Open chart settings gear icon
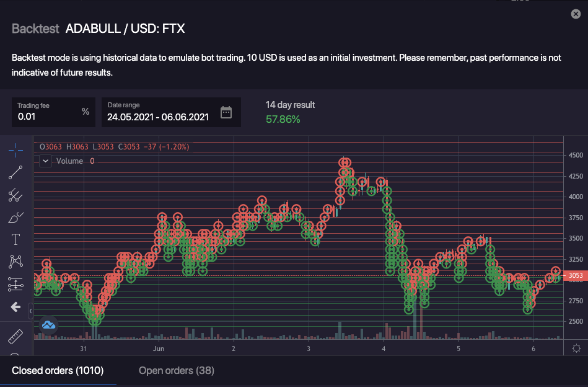 point(576,347)
